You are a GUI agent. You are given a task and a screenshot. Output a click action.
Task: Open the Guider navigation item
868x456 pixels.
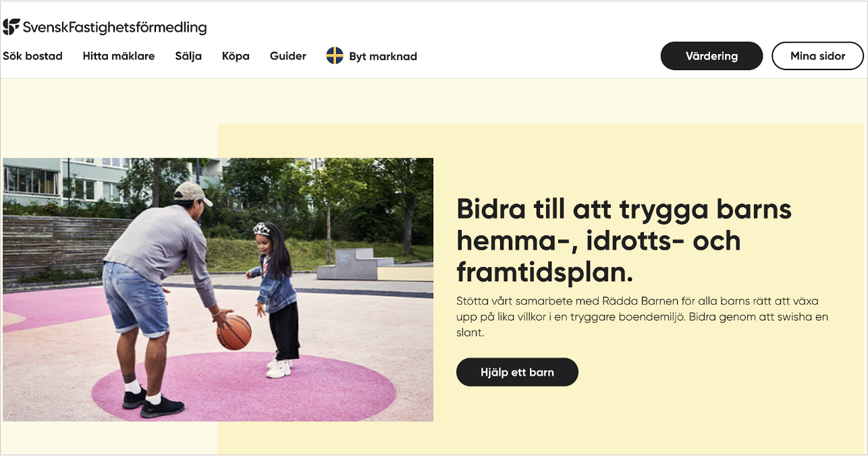pos(288,56)
